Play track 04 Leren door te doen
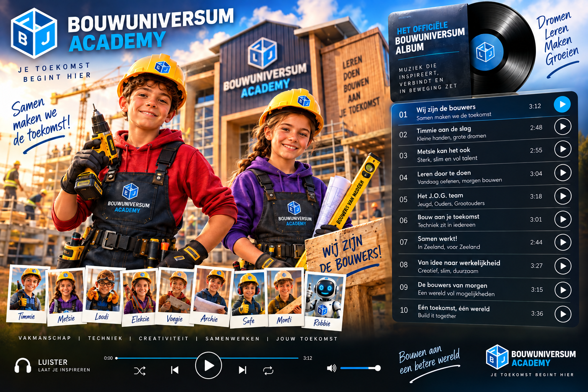The height and width of the screenshot is (392, 588). pyautogui.click(x=563, y=173)
